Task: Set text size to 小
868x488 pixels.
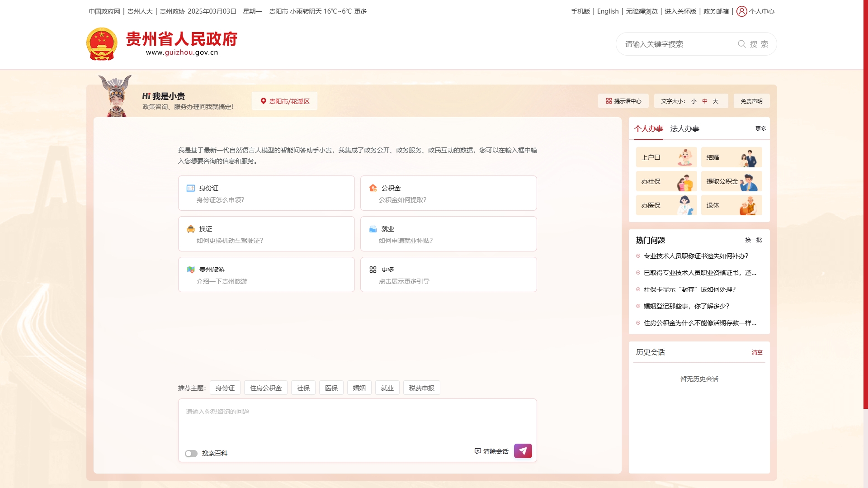Action: [x=693, y=101]
